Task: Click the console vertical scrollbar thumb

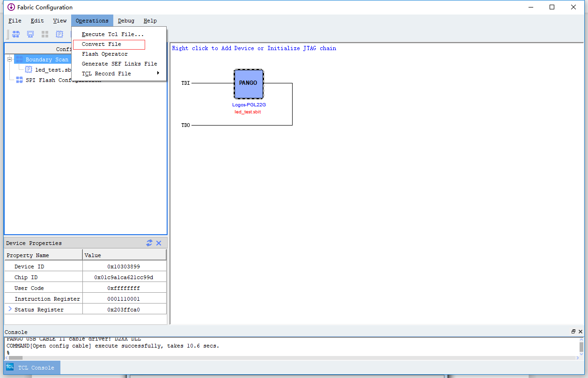Action: (x=581, y=347)
